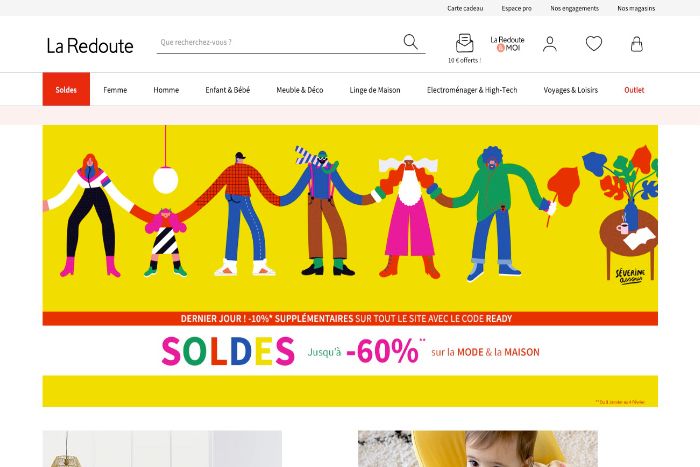Open the Voyages & Loisirs menu

point(571,90)
